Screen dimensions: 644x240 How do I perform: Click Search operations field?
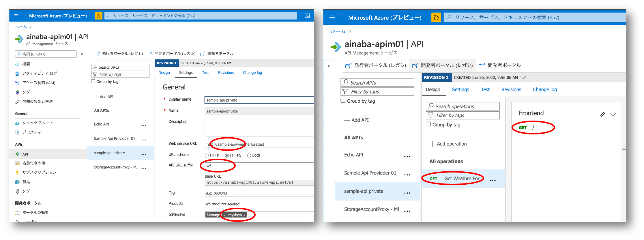pyautogui.click(x=463, y=106)
